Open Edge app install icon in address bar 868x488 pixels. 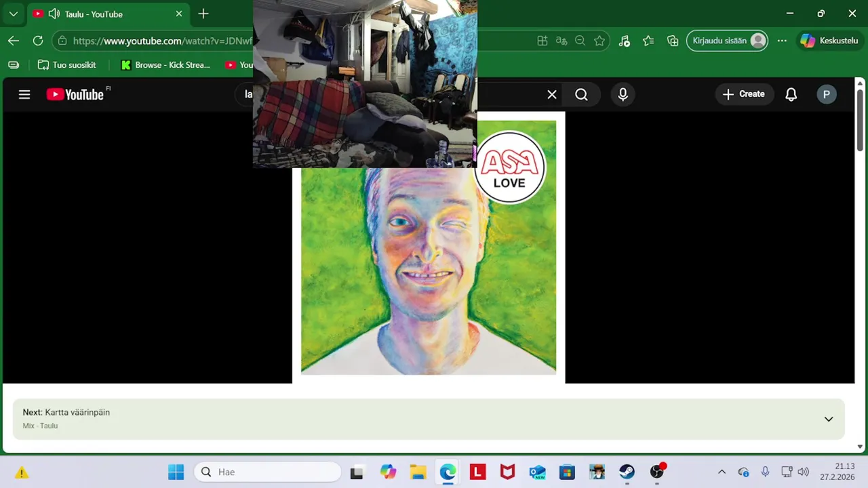click(542, 41)
